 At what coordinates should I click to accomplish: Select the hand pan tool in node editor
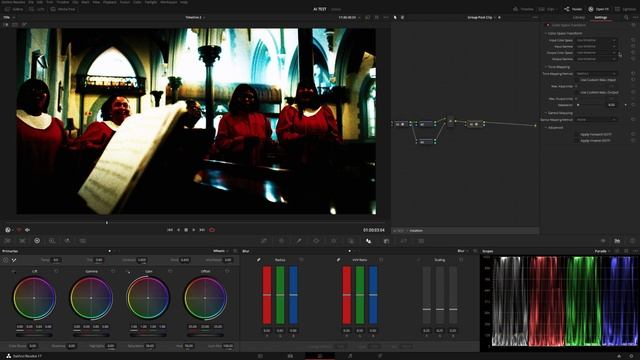402,18
